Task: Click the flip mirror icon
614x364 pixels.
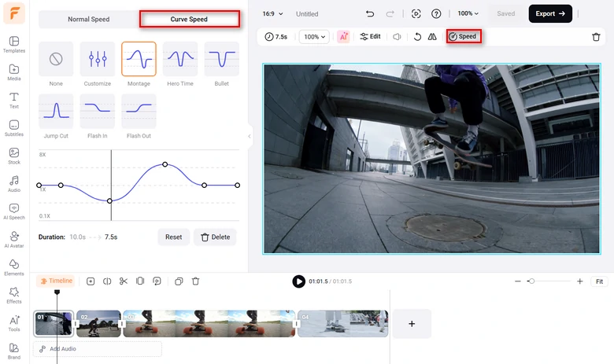Action: (x=432, y=36)
